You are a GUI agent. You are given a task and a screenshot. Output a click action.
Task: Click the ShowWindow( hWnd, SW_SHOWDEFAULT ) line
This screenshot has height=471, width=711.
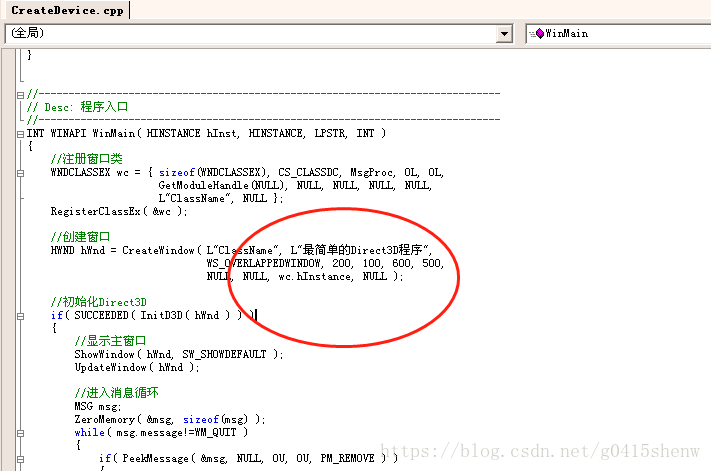pos(179,354)
